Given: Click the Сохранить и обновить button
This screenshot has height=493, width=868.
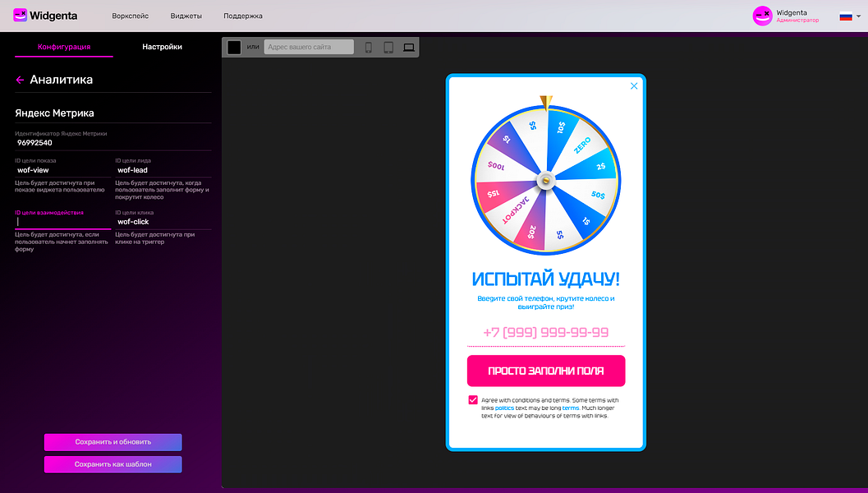Looking at the screenshot, I should click(113, 442).
